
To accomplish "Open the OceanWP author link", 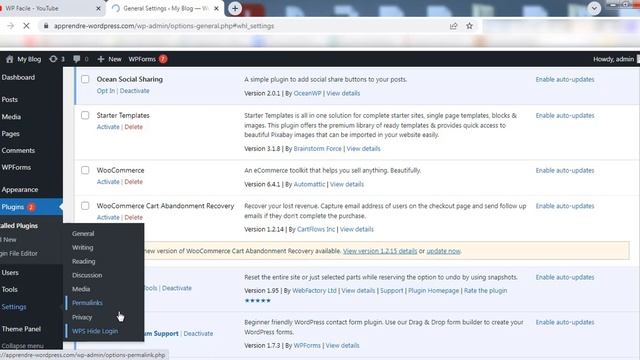I will pos(307,93).
